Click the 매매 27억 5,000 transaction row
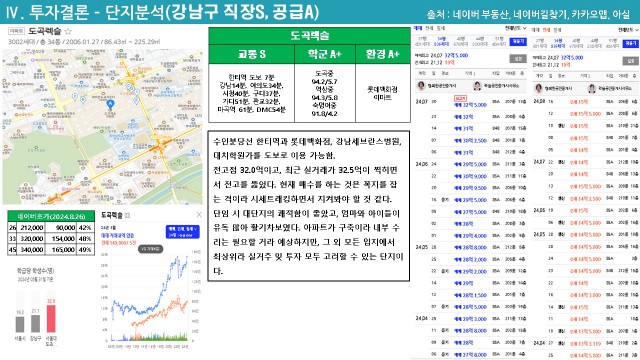 [471, 211]
